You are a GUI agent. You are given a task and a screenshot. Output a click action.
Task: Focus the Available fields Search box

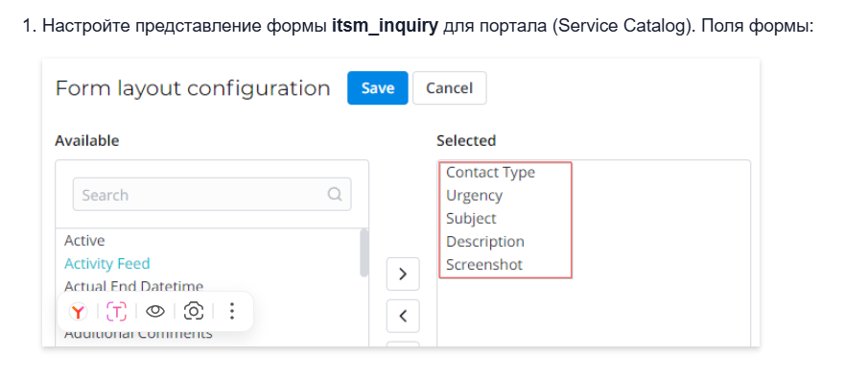click(212, 195)
